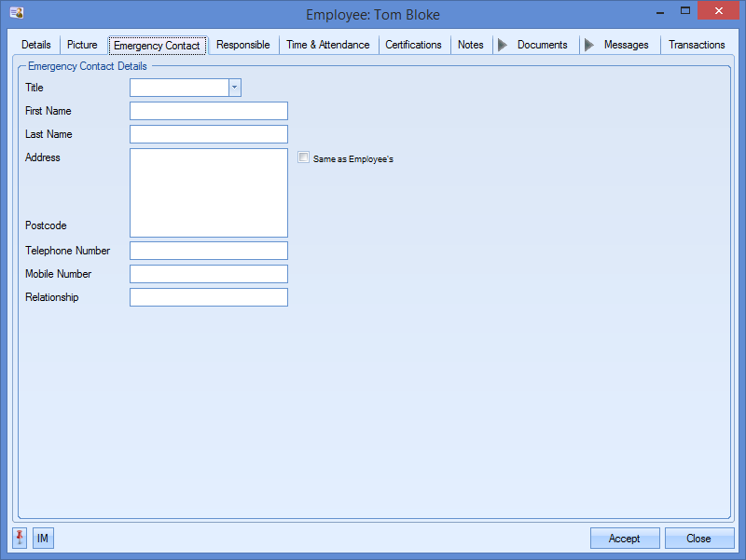Open the Time & Attendance tab
This screenshot has width=746, height=560.
(x=328, y=45)
